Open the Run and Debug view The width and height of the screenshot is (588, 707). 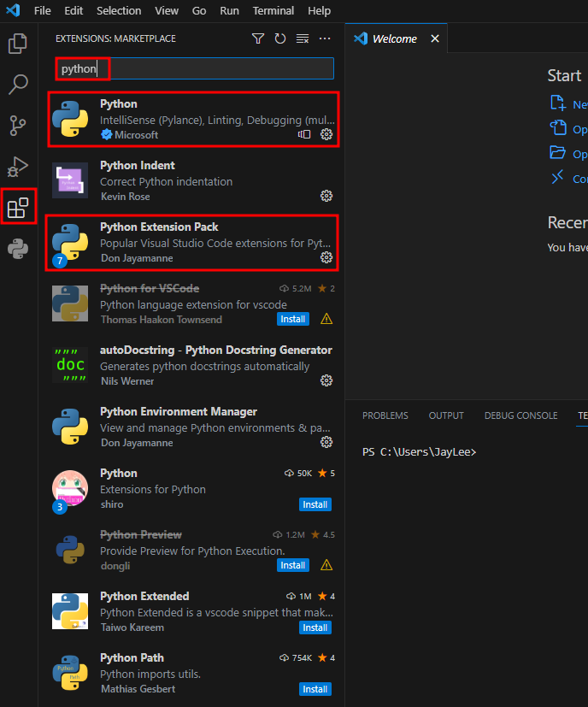[18, 167]
